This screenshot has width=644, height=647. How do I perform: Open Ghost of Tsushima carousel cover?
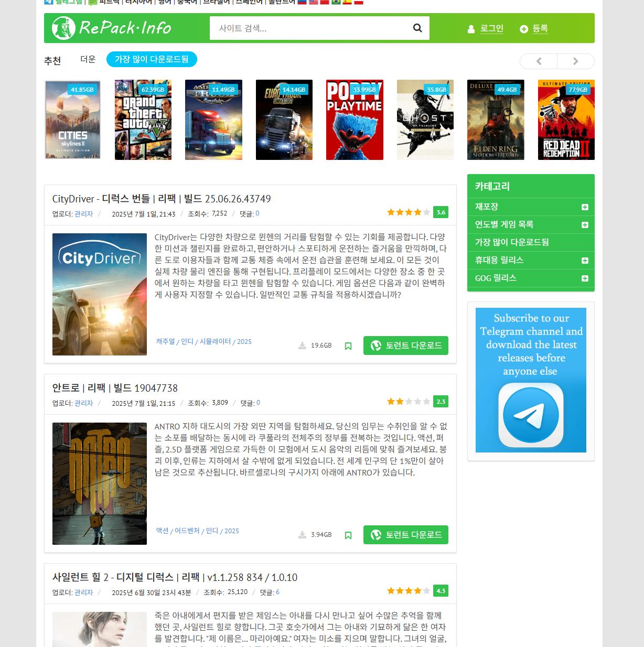(x=425, y=120)
